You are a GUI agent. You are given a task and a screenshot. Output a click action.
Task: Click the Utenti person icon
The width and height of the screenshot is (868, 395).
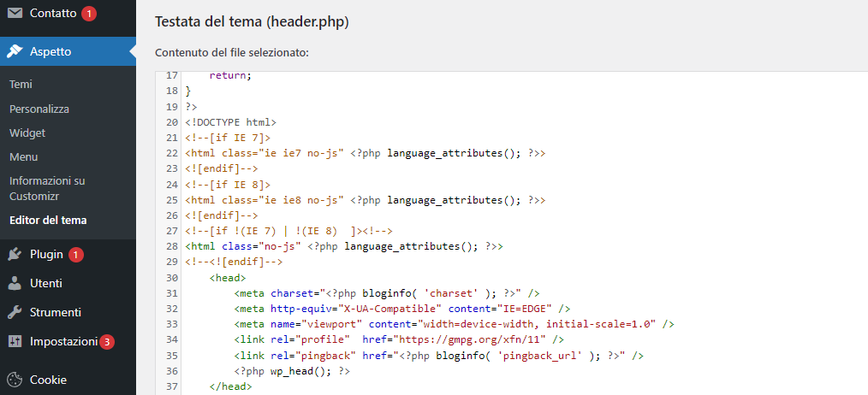[15, 283]
